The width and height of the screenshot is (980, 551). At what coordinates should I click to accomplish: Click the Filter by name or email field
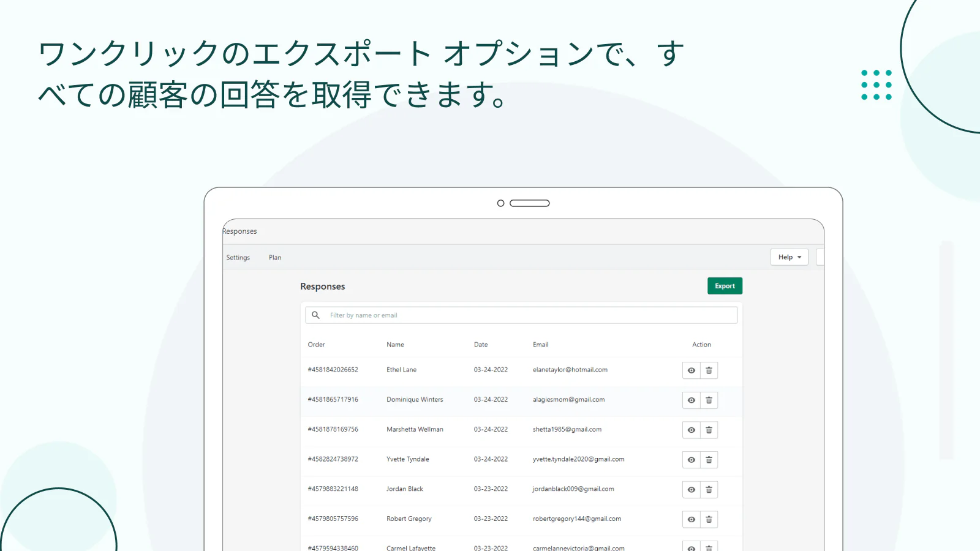coord(521,315)
